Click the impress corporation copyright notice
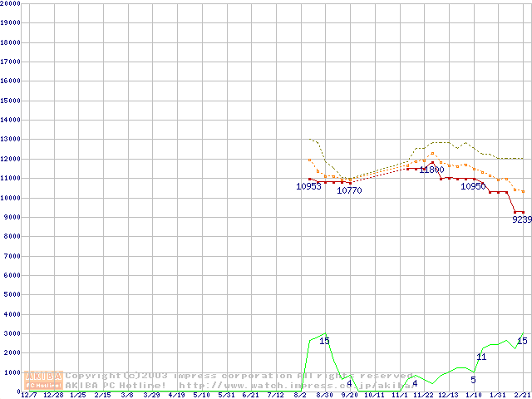This screenshot has width=532, height=399. 239,376
